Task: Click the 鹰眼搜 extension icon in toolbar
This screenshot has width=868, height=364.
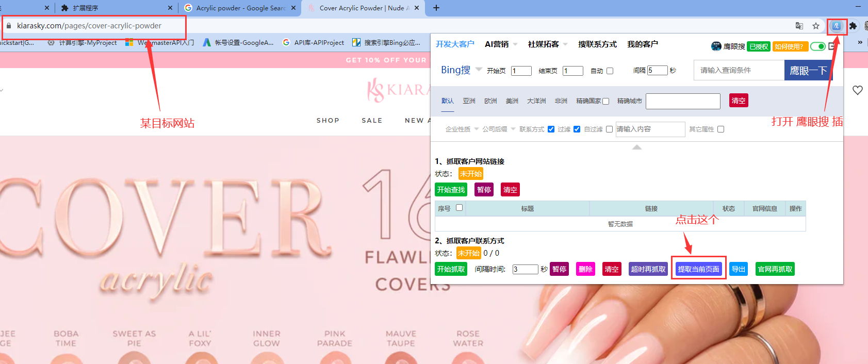Action: pos(837,26)
